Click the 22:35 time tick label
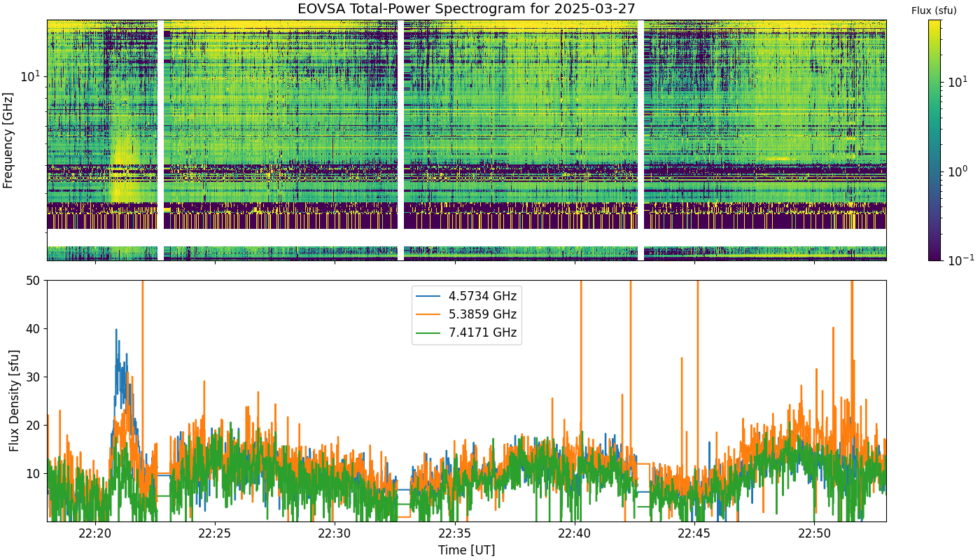 455,533
